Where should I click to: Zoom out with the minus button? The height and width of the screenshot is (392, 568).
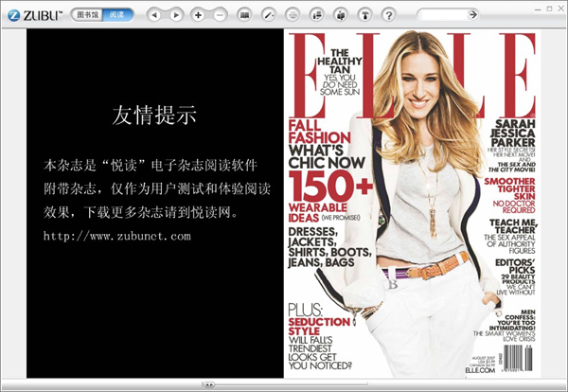tap(221, 15)
